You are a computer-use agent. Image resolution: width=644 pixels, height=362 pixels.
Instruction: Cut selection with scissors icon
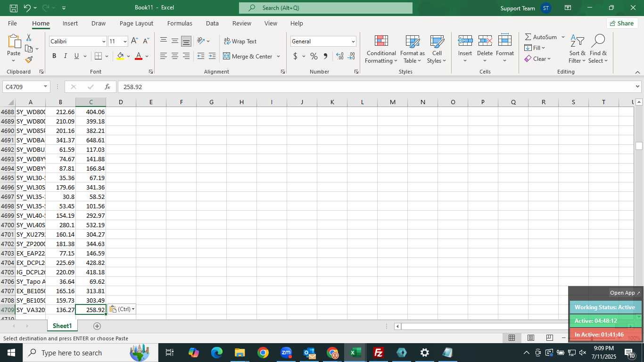point(29,38)
